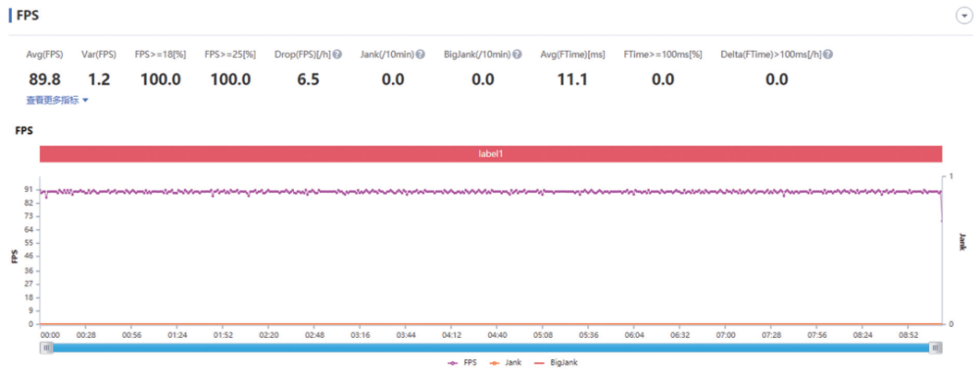Click the Avg(FPS) metric label
Screen dimensions: 980x374
[x=44, y=54]
